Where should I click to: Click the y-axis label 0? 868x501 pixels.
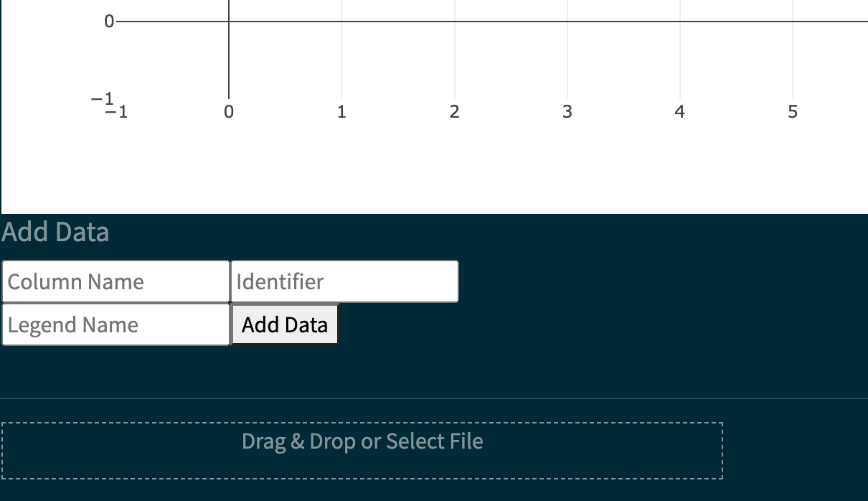(108, 22)
